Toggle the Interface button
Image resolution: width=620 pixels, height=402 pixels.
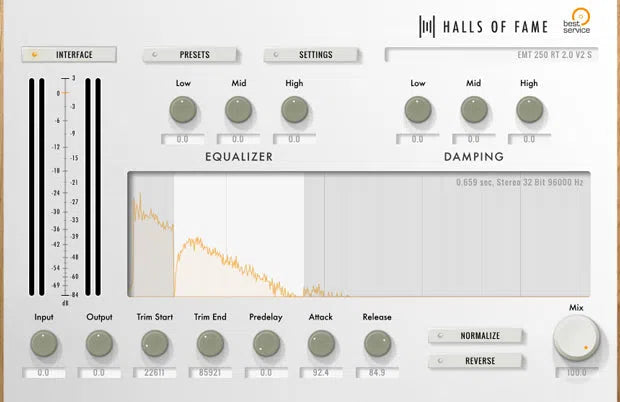click(67, 55)
